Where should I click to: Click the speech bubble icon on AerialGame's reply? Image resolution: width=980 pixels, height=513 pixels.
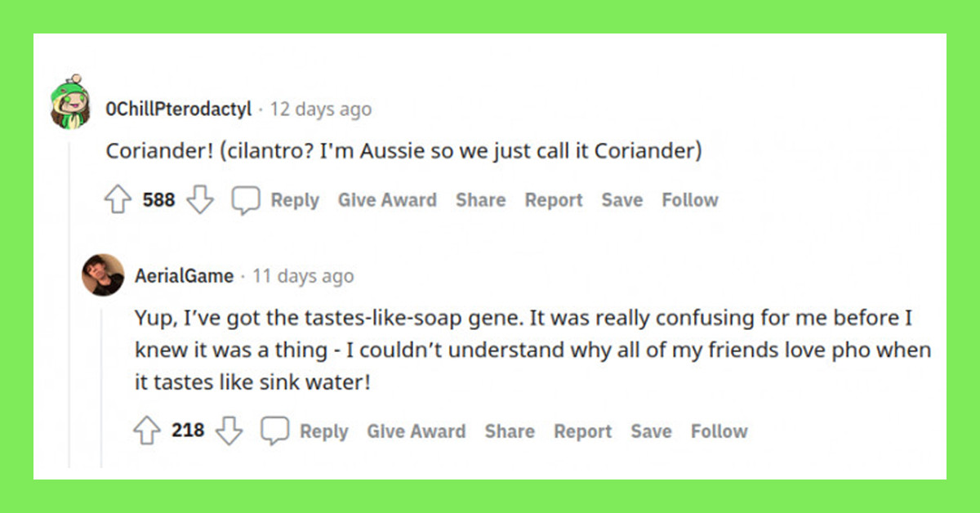(275, 430)
